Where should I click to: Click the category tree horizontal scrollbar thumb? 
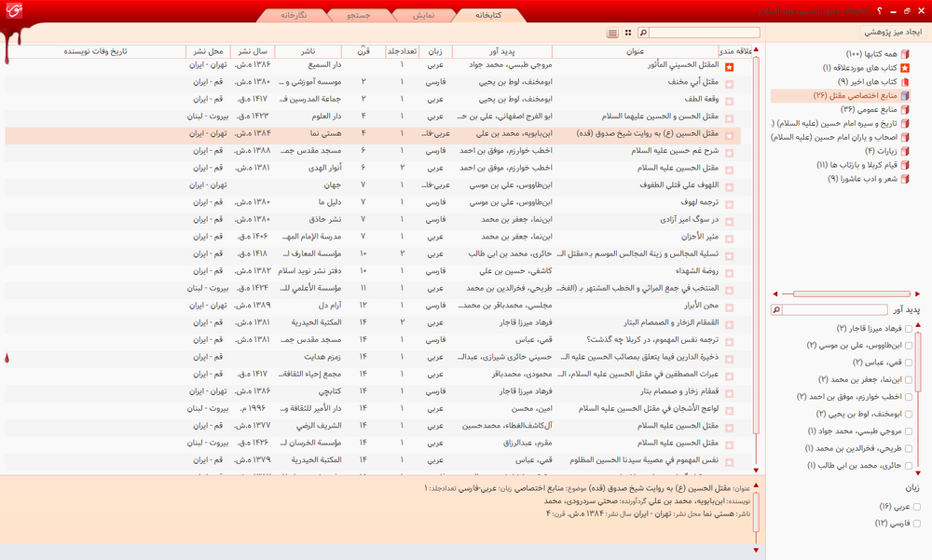(x=852, y=294)
